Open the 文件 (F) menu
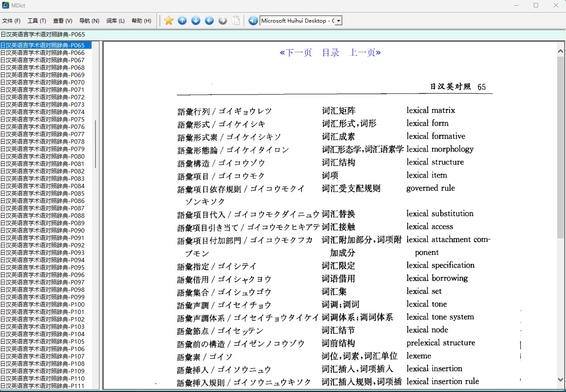The height and width of the screenshot is (392, 566). click(x=11, y=21)
